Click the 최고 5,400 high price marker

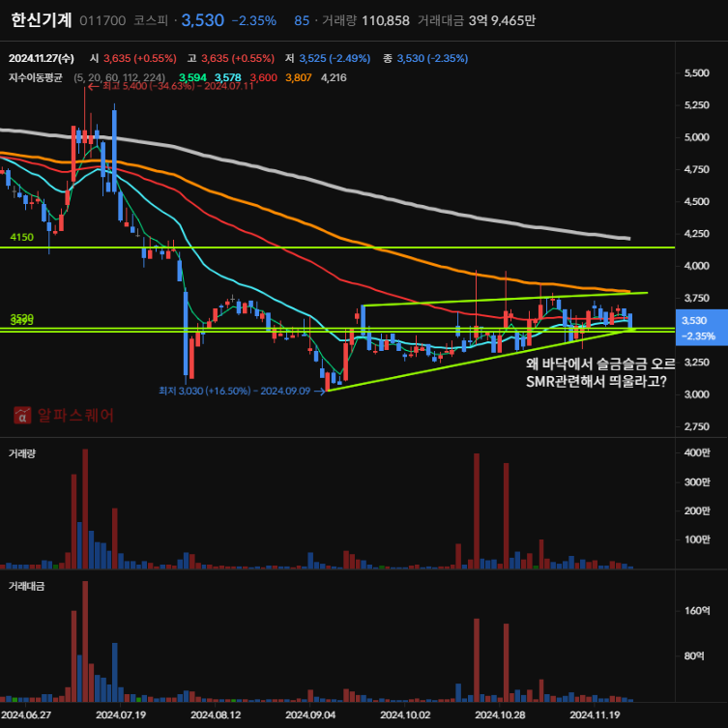click(x=176, y=86)
